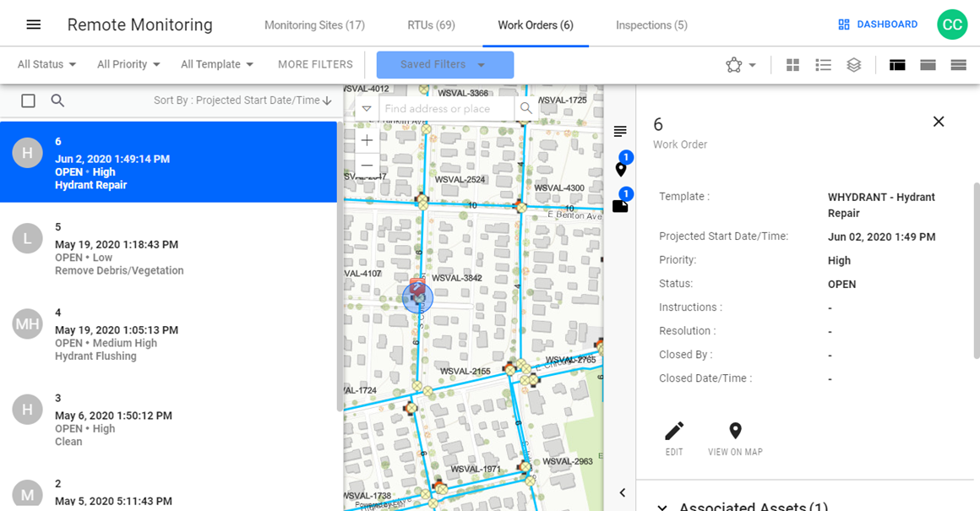The width and height of the screenshot is (980, 511).
Task: Open the map layers icon
Action: tap(853, 64)
